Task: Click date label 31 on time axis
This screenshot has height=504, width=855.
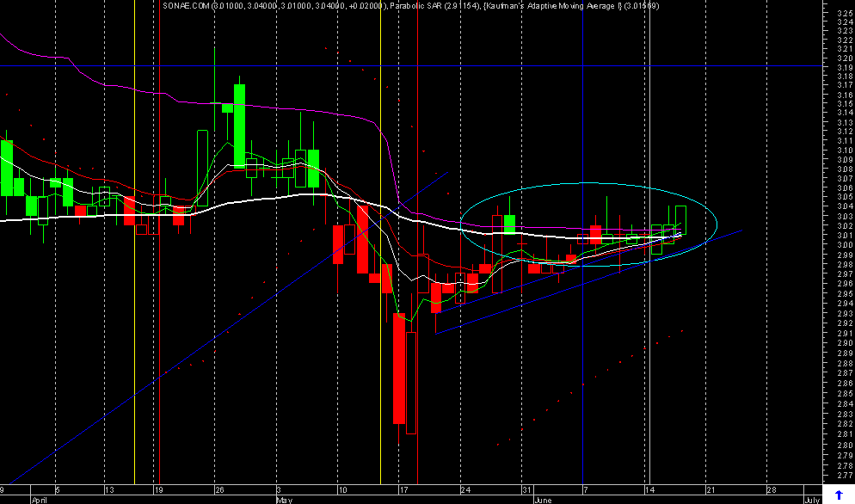Action: click(x=526, y=490)
